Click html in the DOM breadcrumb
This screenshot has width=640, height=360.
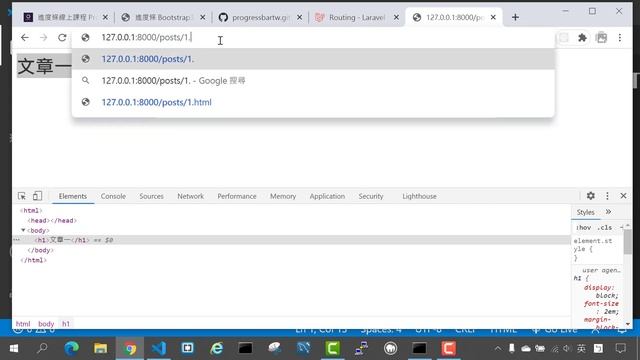pyautogui.click(x=23, y=324)
